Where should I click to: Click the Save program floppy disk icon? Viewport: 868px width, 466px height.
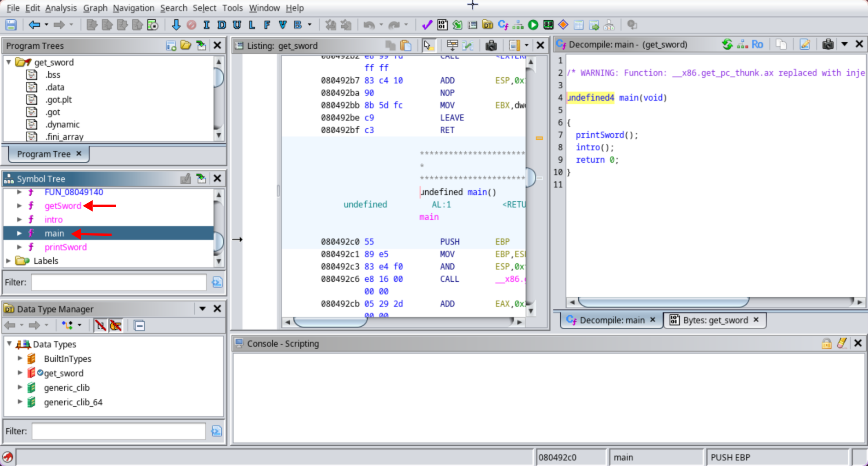[11, 25]
